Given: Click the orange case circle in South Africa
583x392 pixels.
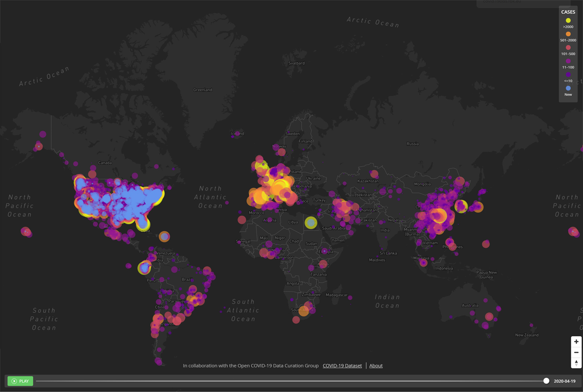Looking at the screenshot, I should [304, 311].
